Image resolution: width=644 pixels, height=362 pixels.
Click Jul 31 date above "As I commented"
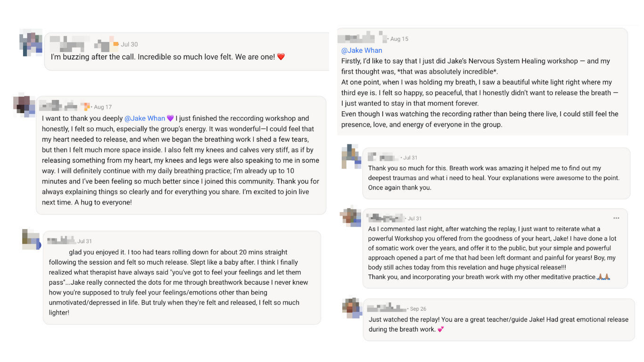pos(415,219)
